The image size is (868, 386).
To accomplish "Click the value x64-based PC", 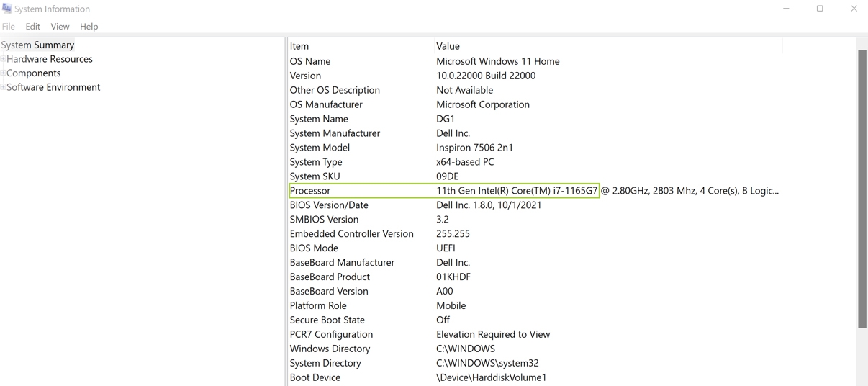I will point(465,162).
